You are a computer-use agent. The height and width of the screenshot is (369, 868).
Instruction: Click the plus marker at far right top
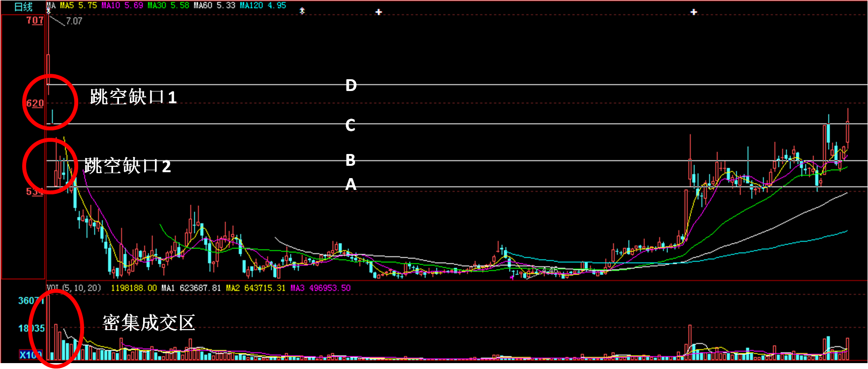pyautogui.click(x=693, y=12)
